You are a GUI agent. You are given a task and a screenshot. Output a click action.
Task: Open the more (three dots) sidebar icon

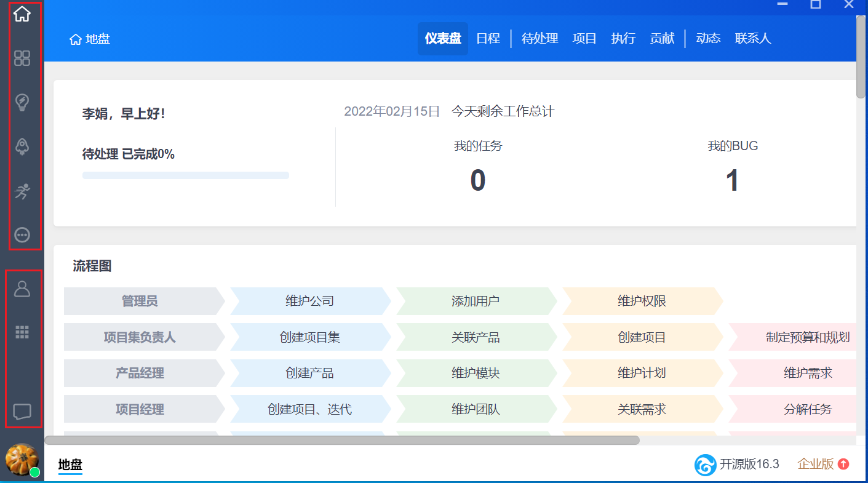(22, 235)
